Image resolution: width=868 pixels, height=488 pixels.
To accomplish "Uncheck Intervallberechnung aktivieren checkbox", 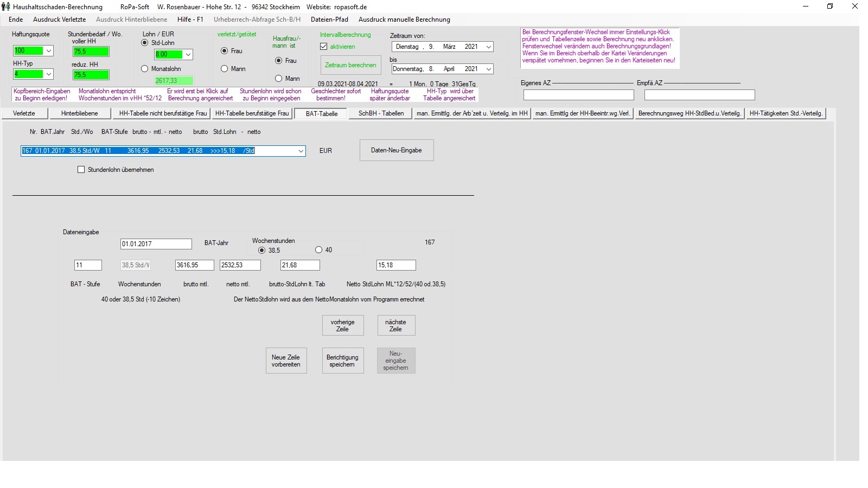I will 324,47.
